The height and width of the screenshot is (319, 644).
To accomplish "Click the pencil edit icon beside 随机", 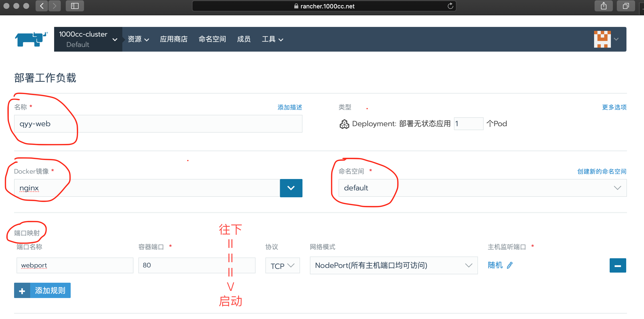I will click(x=510, y=265).
